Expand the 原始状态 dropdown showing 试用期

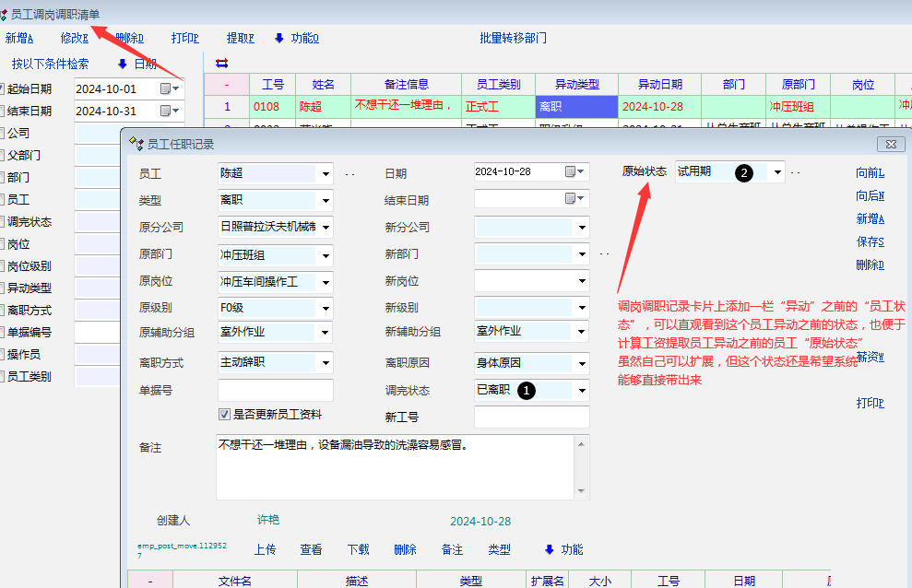click(777, 172)
